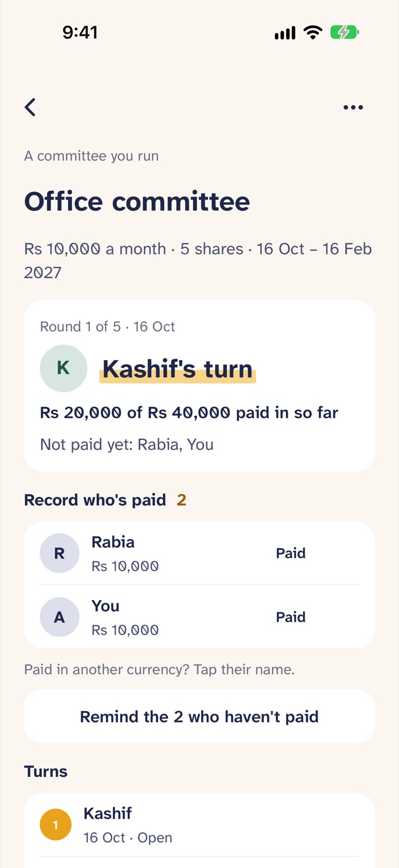
Task: Open Kashif's 16 Oct turn row
Action: pyautogui.click(x=200, y=825)
